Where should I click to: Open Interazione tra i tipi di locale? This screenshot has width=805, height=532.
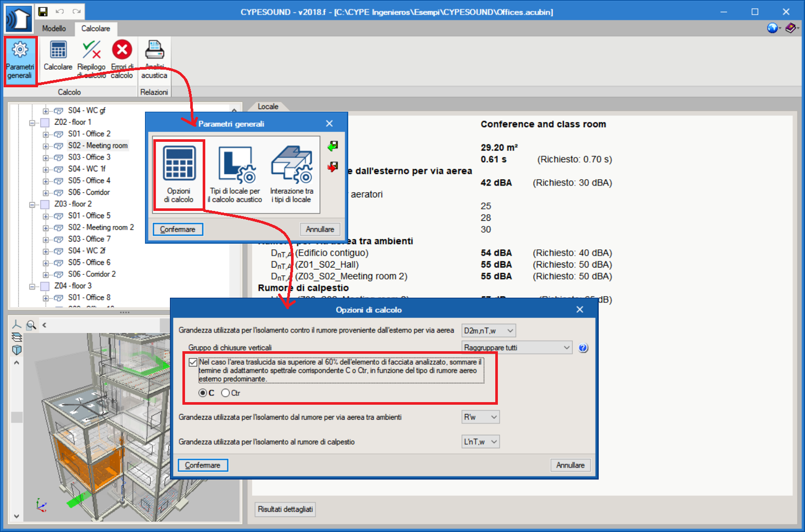coord(292,175)
